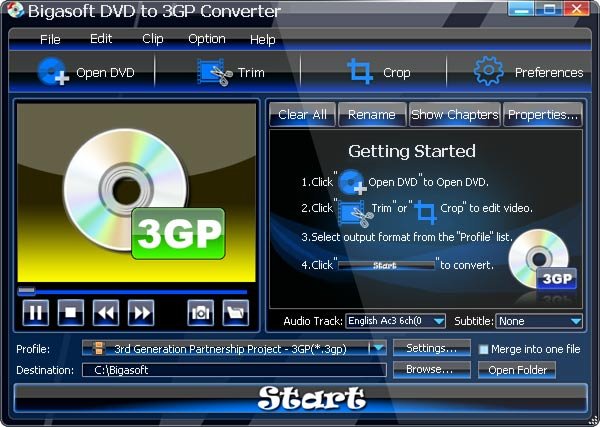Open profile Settings... dialog

[x=432, y=348]
